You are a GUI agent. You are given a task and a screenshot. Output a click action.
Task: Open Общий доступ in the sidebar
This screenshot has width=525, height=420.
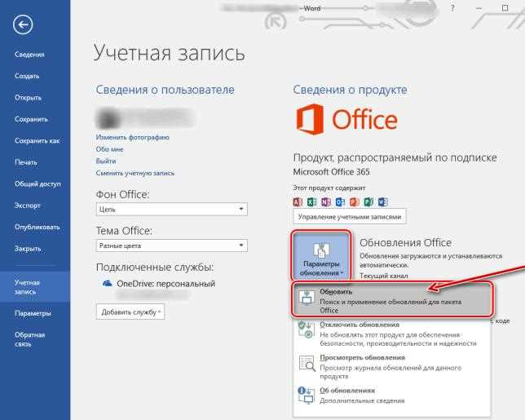(37, 183)
